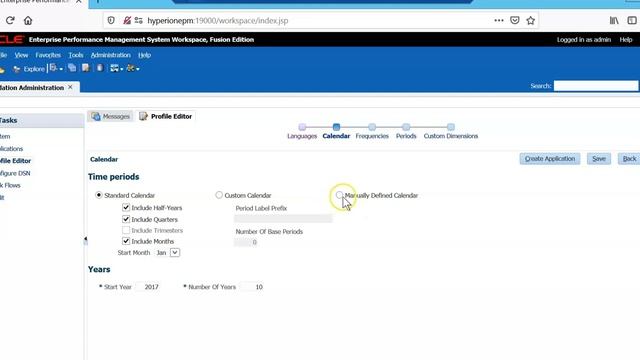This screenshot has height=360, width=640.
Task: Click the Back button
Action: [629, 159]
